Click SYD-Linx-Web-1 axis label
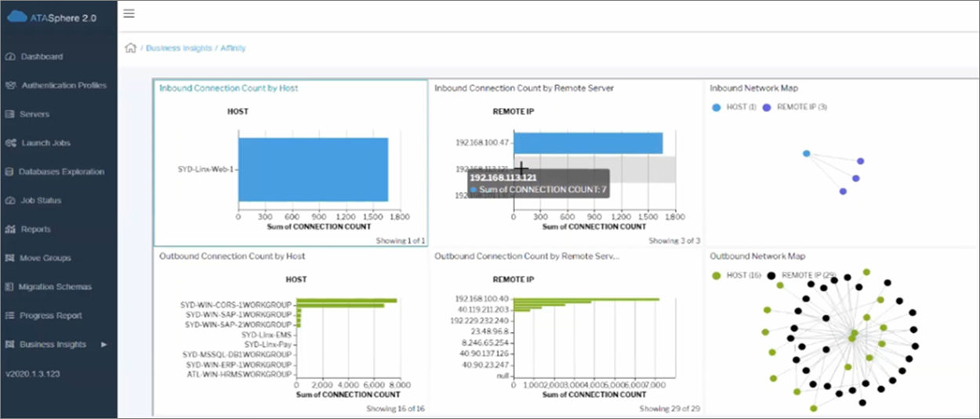 [x=206, y=169]
